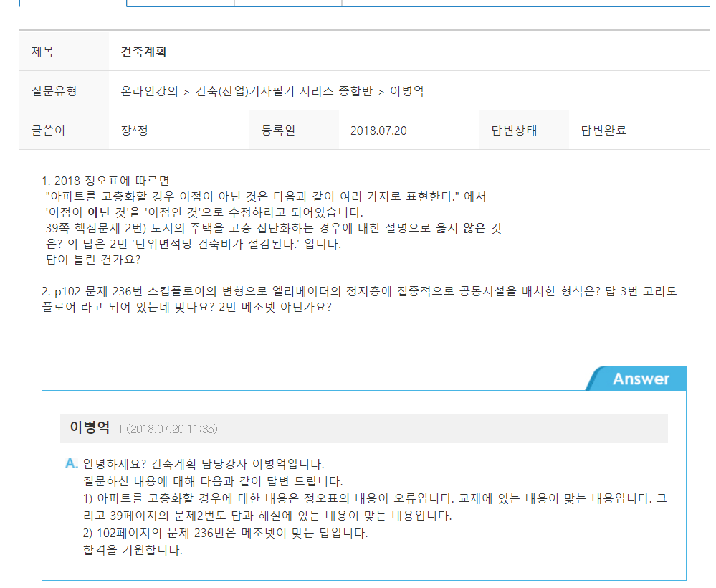Click the author name 장*정
This screenshot has width=716, height=588.
pos(134,131)
